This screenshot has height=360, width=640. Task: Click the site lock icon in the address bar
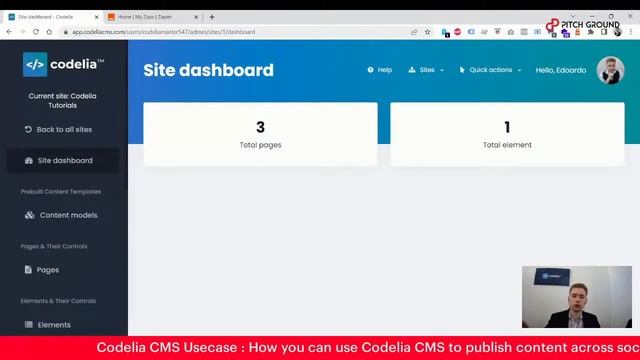tap(65, 32)
